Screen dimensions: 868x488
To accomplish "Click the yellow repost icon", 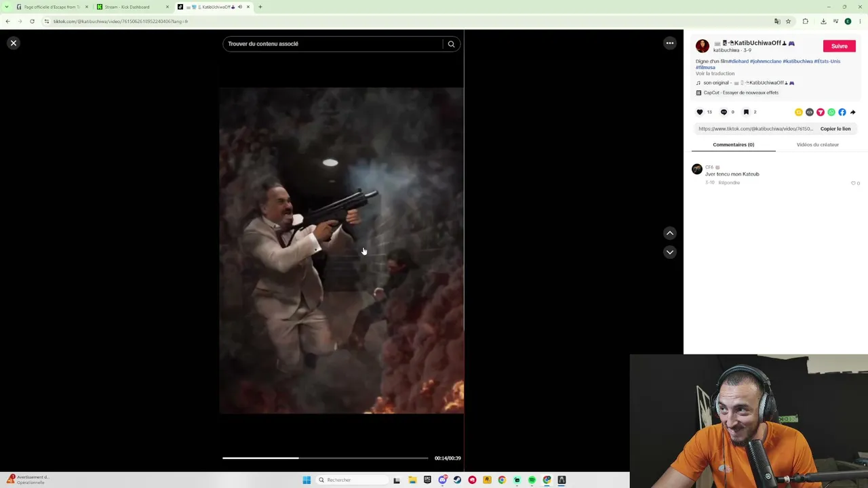I will coord(799,113).
